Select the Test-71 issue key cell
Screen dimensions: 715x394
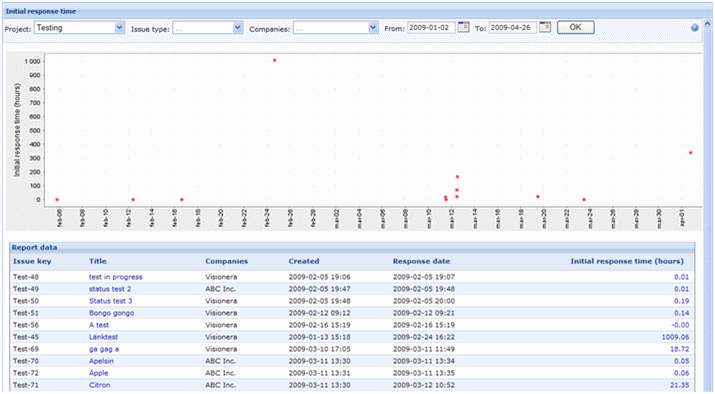coord(26,385)
